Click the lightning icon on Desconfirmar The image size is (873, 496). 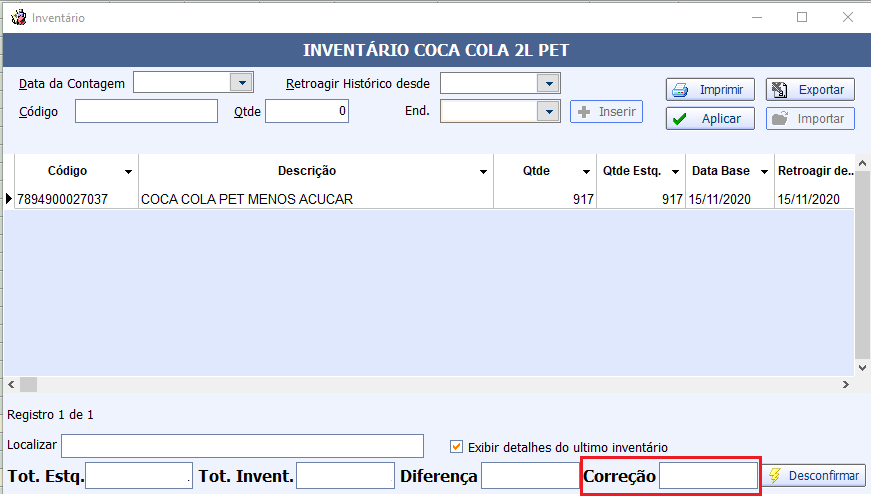click(x=774, y=475)
